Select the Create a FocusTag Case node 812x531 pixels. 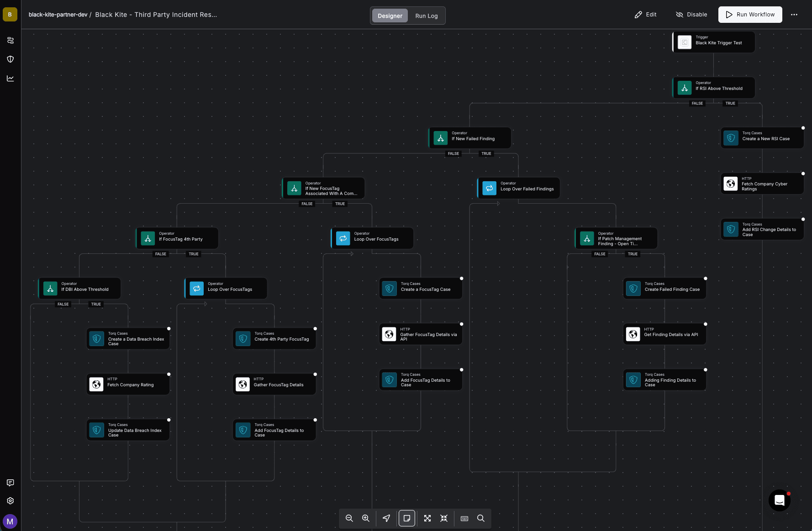[421, 289]
